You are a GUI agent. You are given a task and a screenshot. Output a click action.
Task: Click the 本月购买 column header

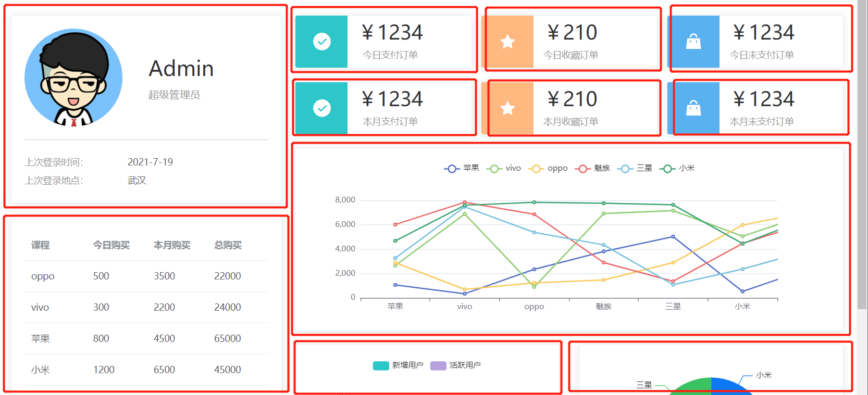pyautogui.click(x=172, y=245)
